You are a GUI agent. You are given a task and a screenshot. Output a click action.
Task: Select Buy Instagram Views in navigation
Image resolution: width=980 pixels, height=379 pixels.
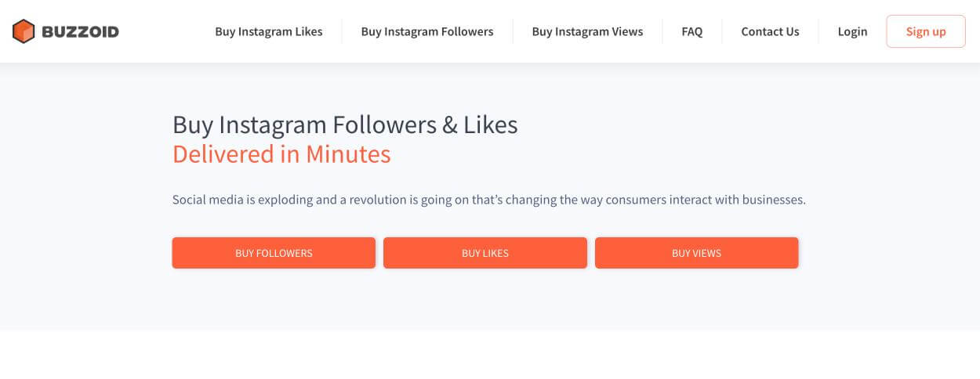pos(587,31)
